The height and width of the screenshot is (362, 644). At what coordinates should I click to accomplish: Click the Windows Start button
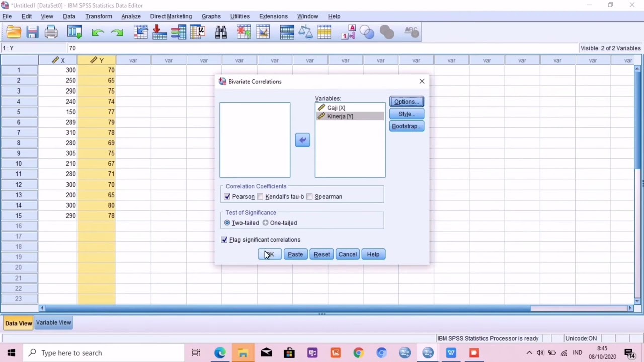pyautogui.click(x=11, y=353)
